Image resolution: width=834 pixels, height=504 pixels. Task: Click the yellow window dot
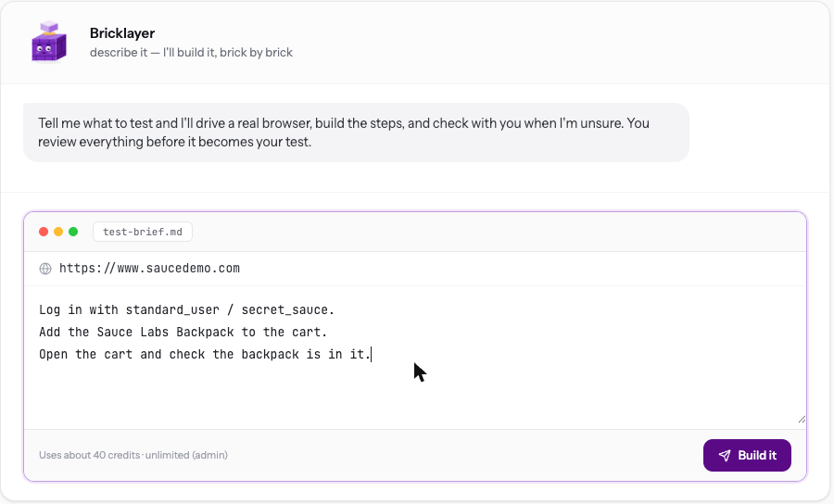click(x=58, y=232)
